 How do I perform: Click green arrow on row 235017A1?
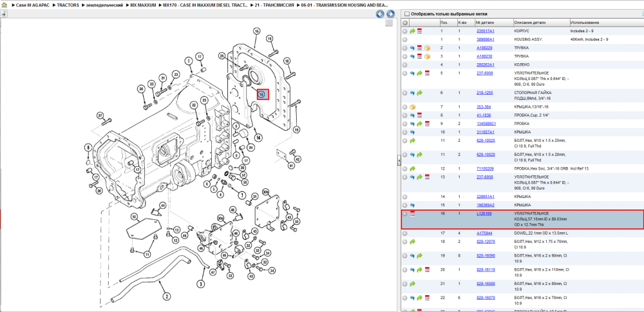[412, 31]
